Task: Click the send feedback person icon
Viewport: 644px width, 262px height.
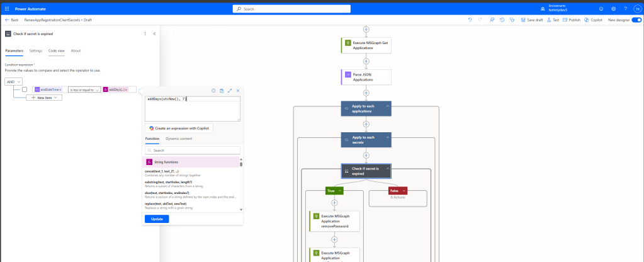Action: [492, 20]
